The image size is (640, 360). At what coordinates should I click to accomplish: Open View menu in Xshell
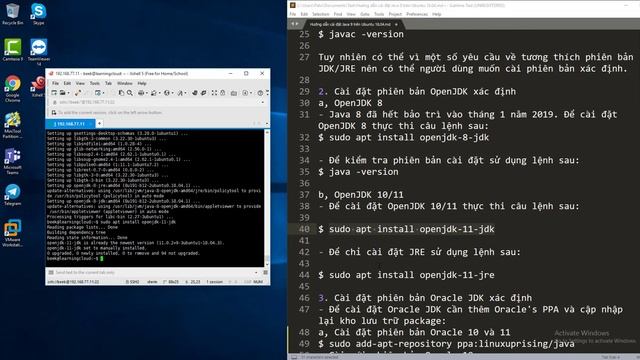[80, 83]
